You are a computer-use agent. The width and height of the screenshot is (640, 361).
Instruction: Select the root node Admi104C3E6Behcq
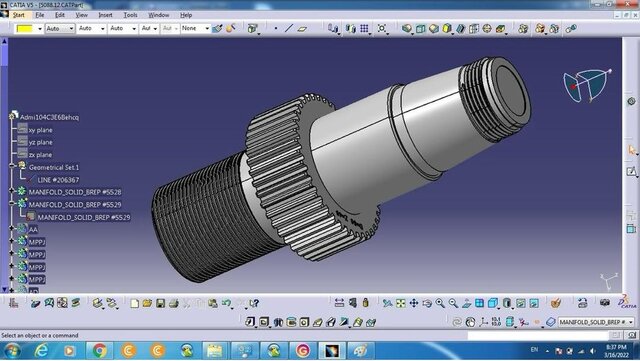point(49,117)
